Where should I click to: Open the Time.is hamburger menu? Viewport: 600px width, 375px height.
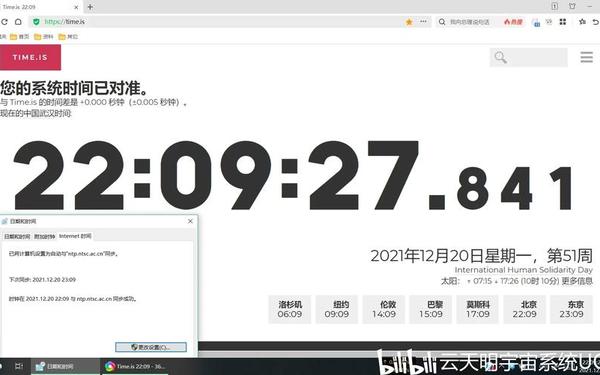coord(586,57)
